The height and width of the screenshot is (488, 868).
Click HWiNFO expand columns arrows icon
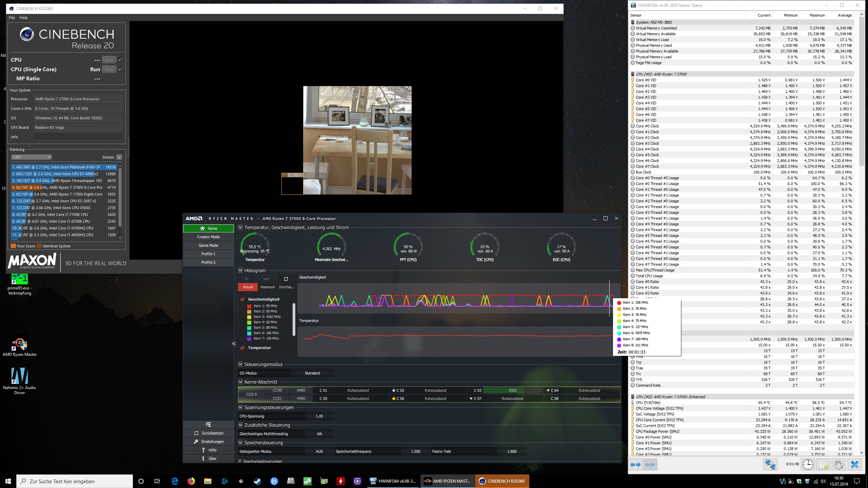tap(636, 464)
